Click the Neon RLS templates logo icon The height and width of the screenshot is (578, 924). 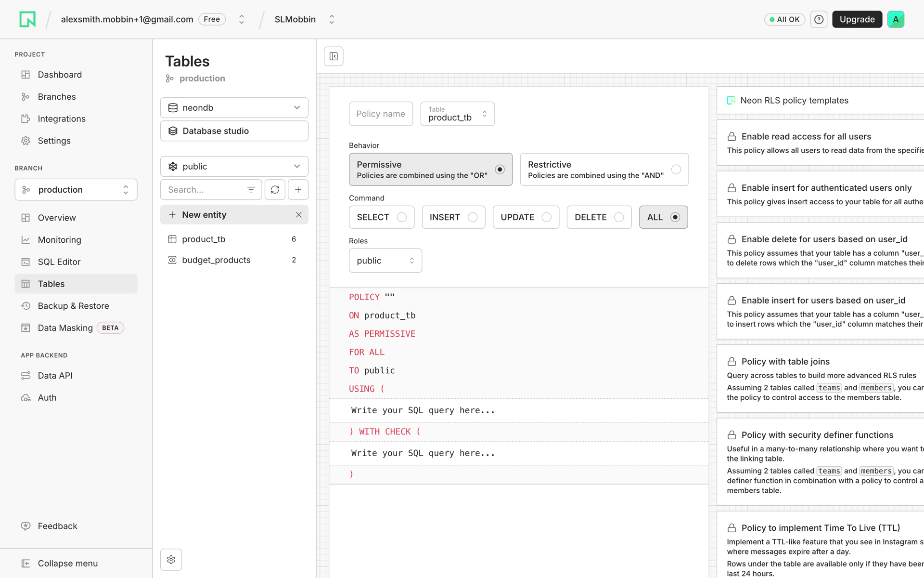[731, 100]
